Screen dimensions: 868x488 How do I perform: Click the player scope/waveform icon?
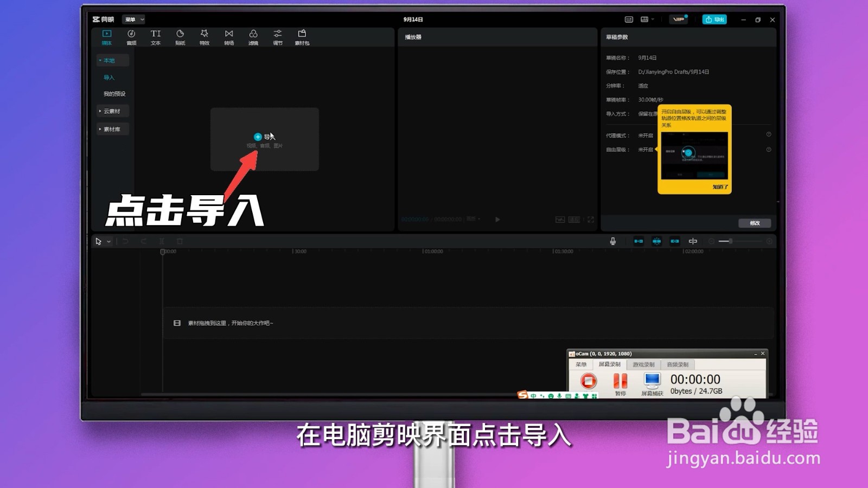click(x=560, y=220)
